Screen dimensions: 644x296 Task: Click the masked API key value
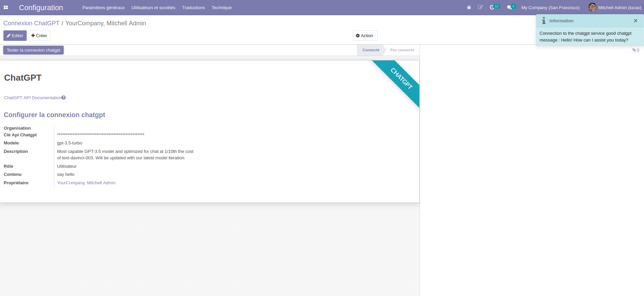(101, 135)
